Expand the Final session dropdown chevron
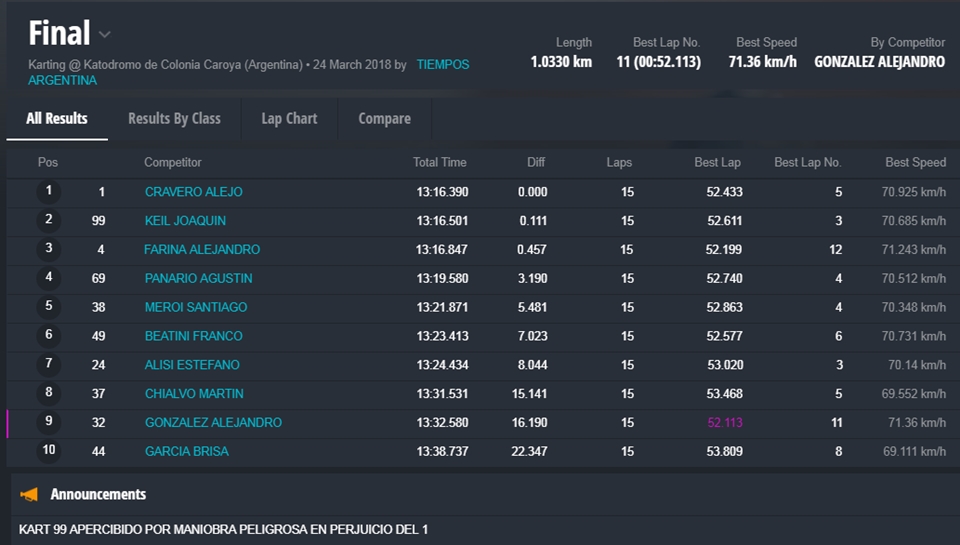The width and height of the screenshot is (960, 545). [x=105, y=35]
